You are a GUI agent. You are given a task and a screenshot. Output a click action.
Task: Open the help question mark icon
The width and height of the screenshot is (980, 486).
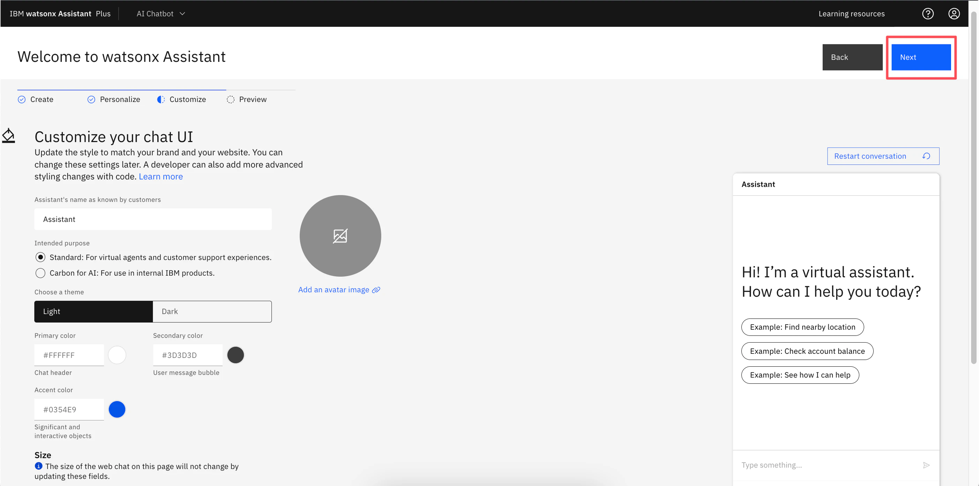(928, 14)
